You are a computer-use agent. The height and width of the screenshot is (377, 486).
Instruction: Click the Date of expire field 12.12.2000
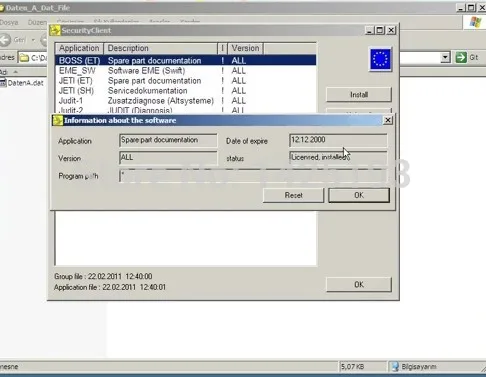338,140
